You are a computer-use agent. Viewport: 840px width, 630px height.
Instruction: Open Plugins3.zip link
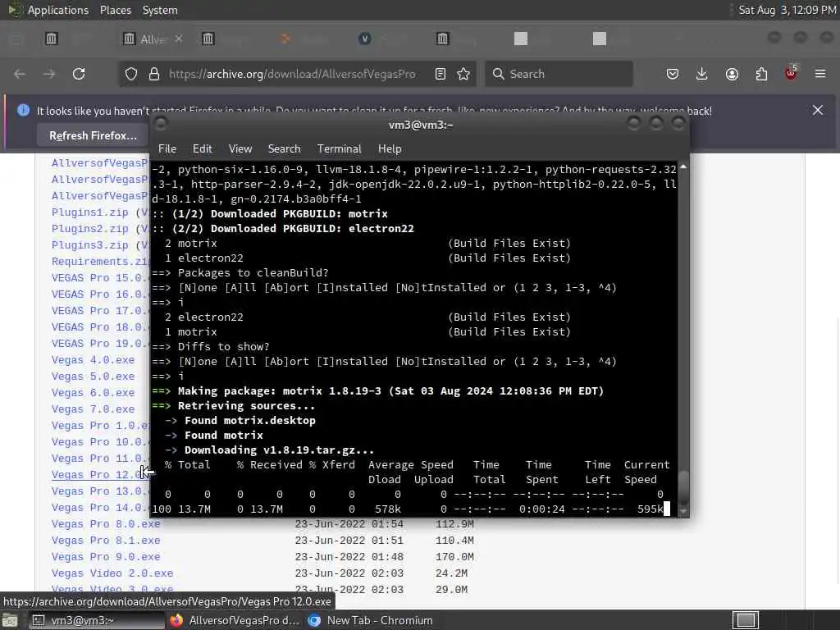89,245
